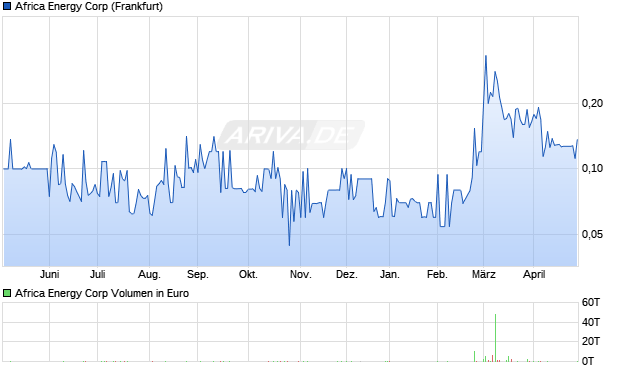The image size is (620, 371).
Task: Click the 'Sep.' month label
Action: [x=197, y=274]
